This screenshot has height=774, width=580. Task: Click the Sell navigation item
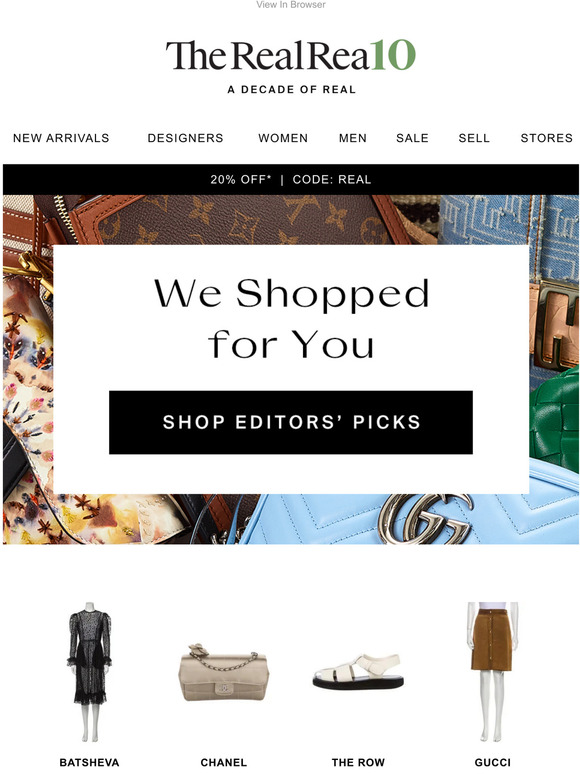click(x=474, y=138)
